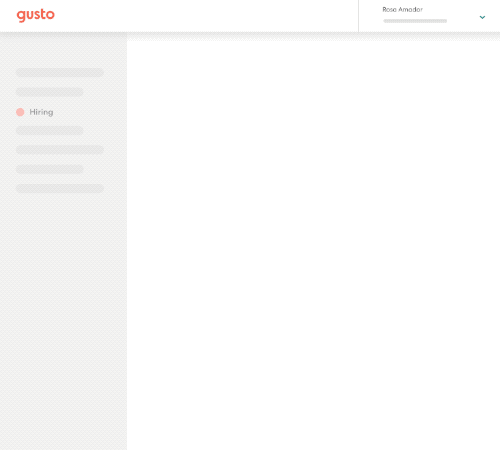Screen dimensions: 500x450
Task: Click the Gusto logo
Action: [36, 15]
